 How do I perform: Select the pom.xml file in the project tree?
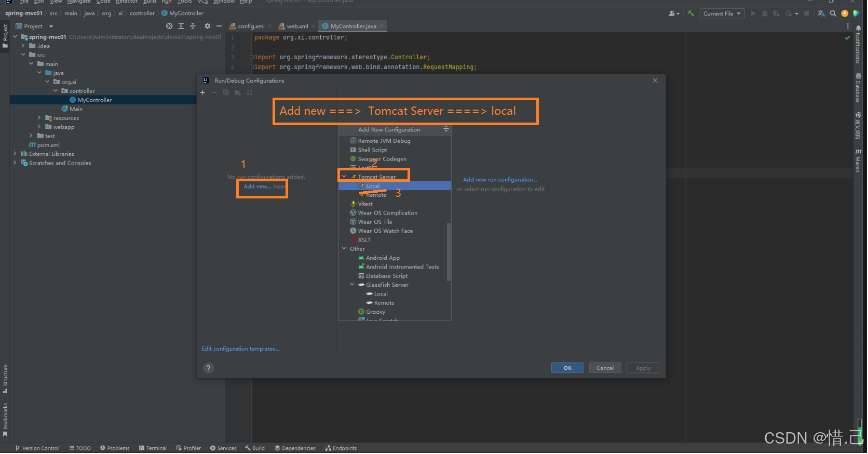point(45,145)
